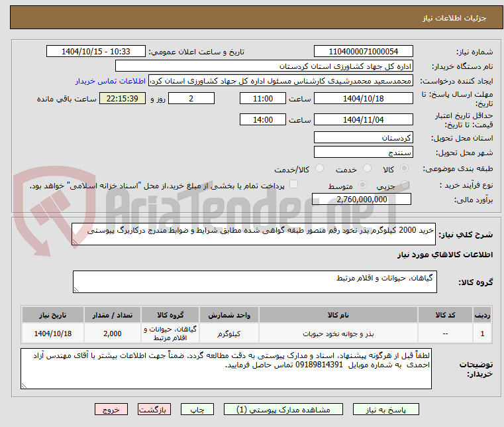Click the quantity cell 2,000
Screen dimensions: 504x427
click(x=113, y=334)
